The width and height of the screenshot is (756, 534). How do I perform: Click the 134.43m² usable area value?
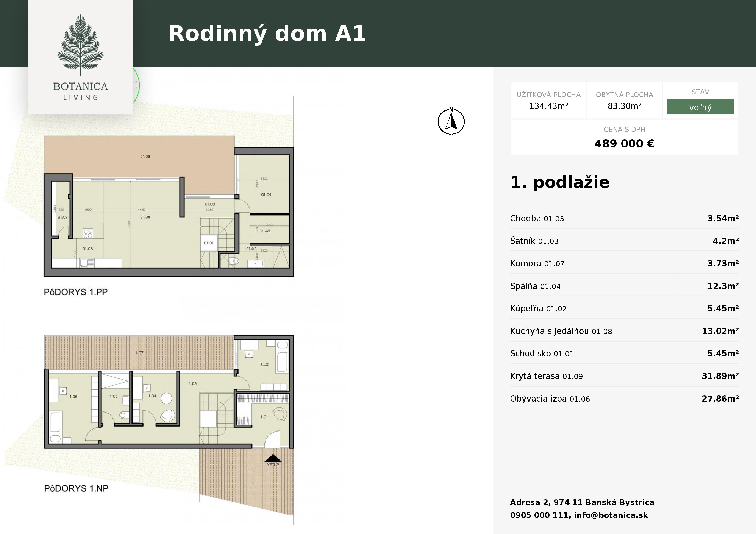pos(548,106)
